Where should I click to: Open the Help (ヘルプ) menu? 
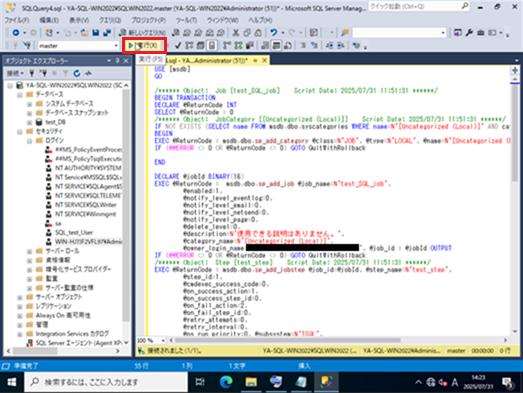[x=260, y=20]
